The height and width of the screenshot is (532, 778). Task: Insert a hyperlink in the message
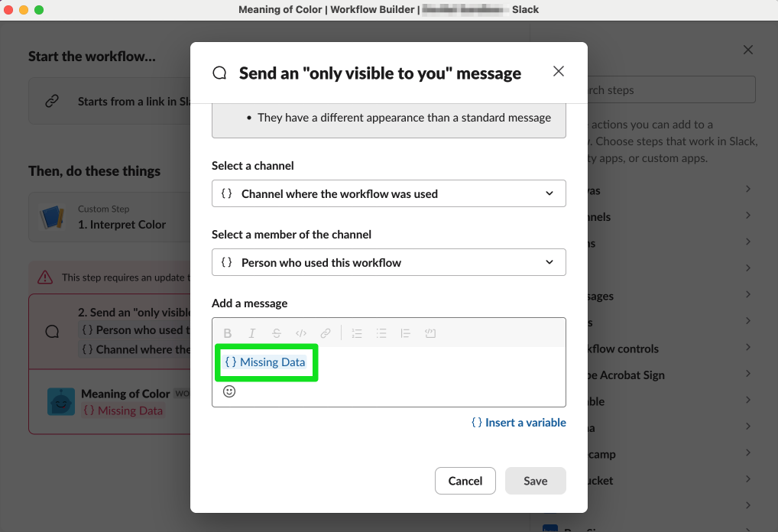[x=325, y=332]
